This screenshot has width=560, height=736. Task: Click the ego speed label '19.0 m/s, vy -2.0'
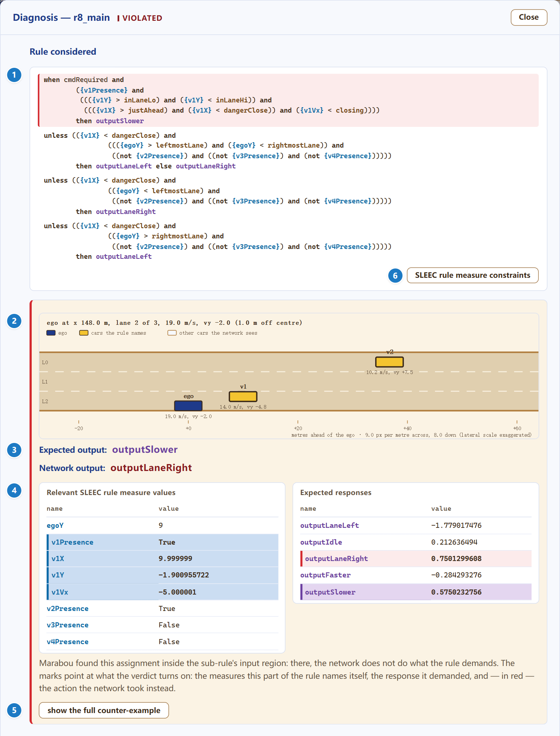coord(188,416)
